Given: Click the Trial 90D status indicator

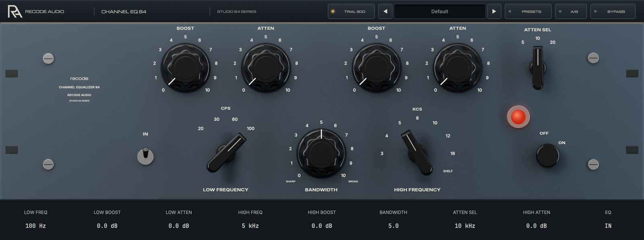Looking at the screenshot, I should point(351,11).
